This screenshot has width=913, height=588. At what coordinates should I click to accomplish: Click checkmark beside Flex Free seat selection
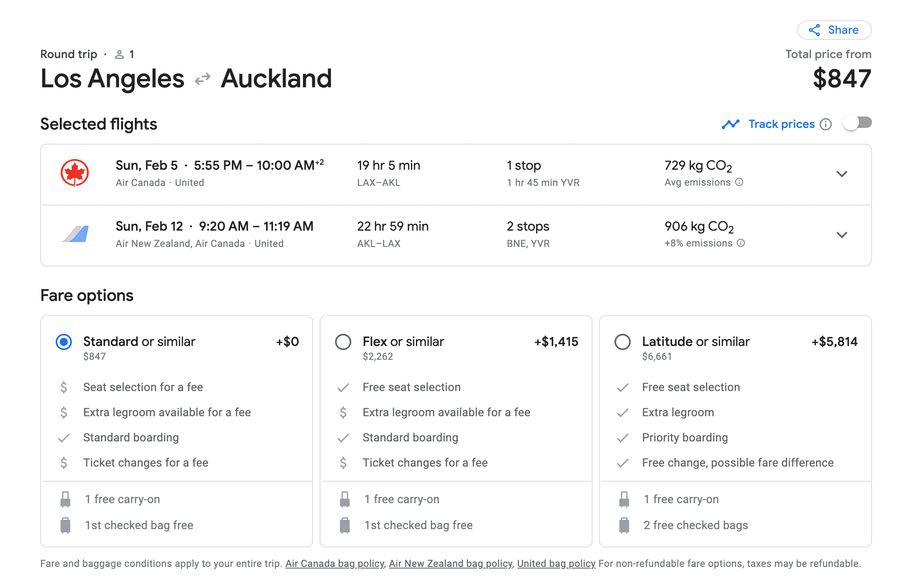coord(343,387)
